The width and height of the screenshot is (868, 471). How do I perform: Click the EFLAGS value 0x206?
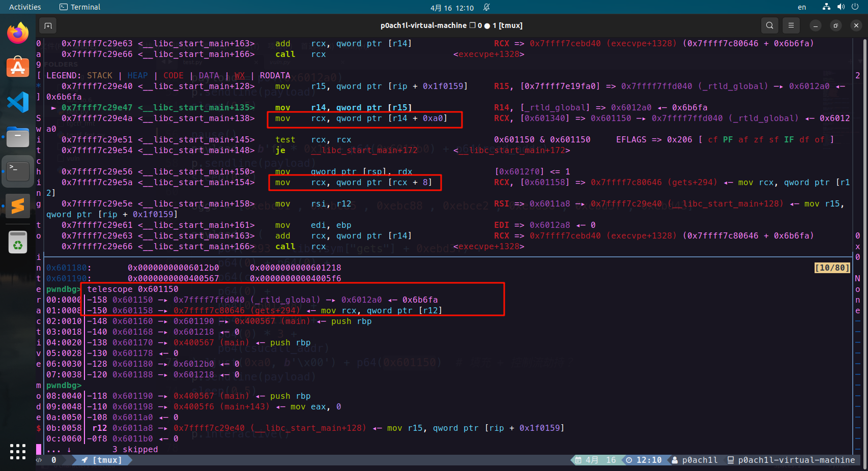[x=680, y=140]
